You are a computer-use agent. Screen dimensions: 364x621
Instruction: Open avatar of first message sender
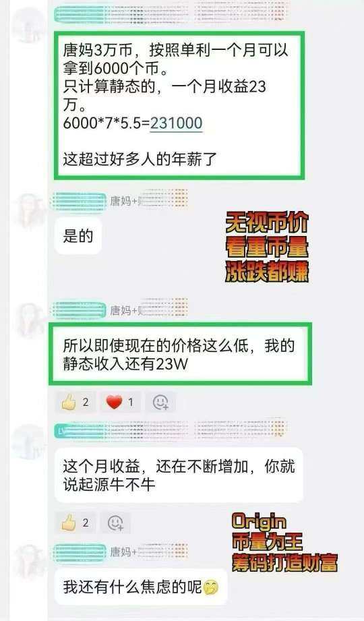(28, 24)
